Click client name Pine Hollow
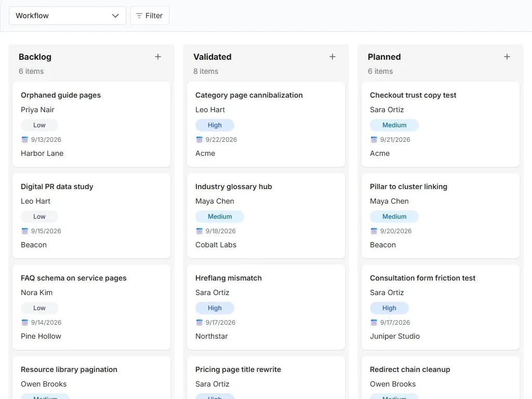The image size is (532, 399). 41,336
